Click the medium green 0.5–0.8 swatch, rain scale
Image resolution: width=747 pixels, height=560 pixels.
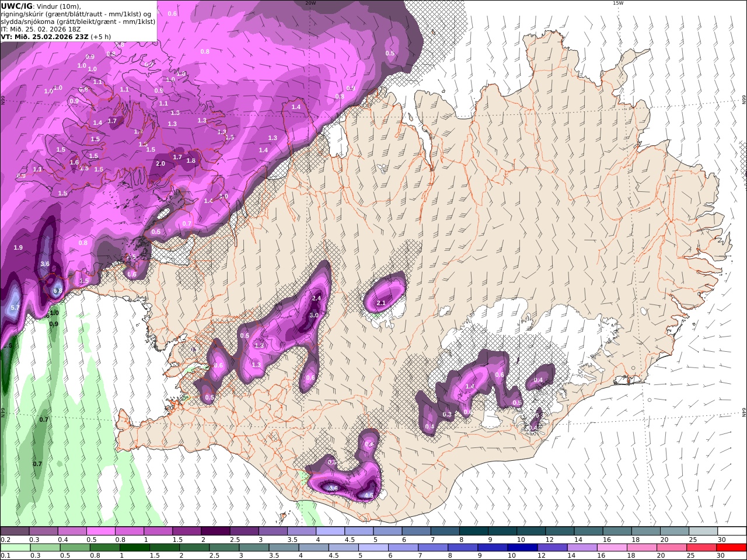75,548
